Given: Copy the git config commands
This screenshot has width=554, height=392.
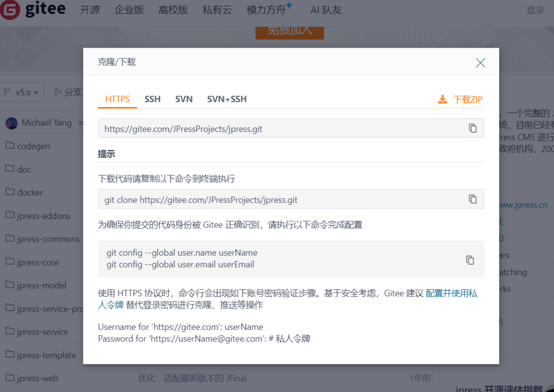Looking at the screenshot, I should 470,260.
